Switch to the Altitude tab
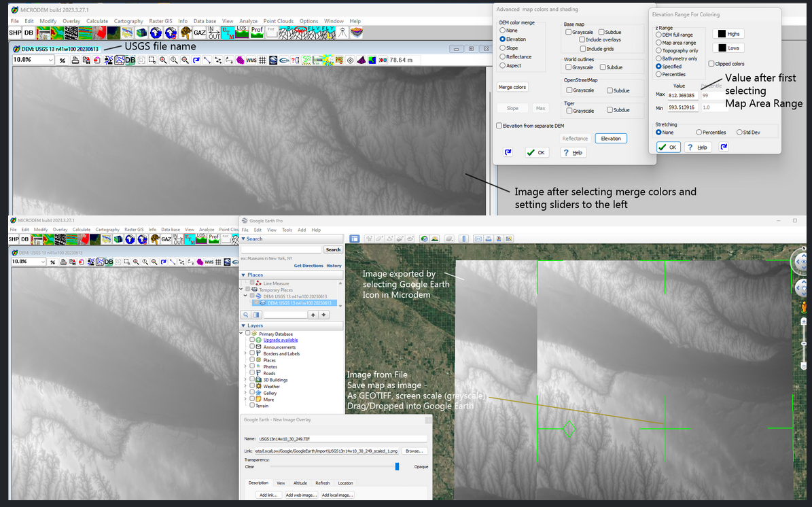This screenshot has width=812, height=507. (300, 483)
